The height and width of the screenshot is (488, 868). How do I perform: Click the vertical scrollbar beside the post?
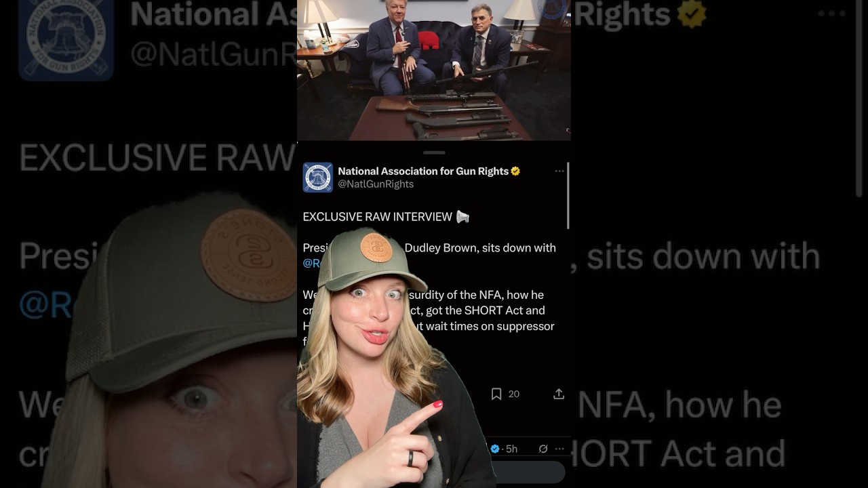click(x=568, y=195)
